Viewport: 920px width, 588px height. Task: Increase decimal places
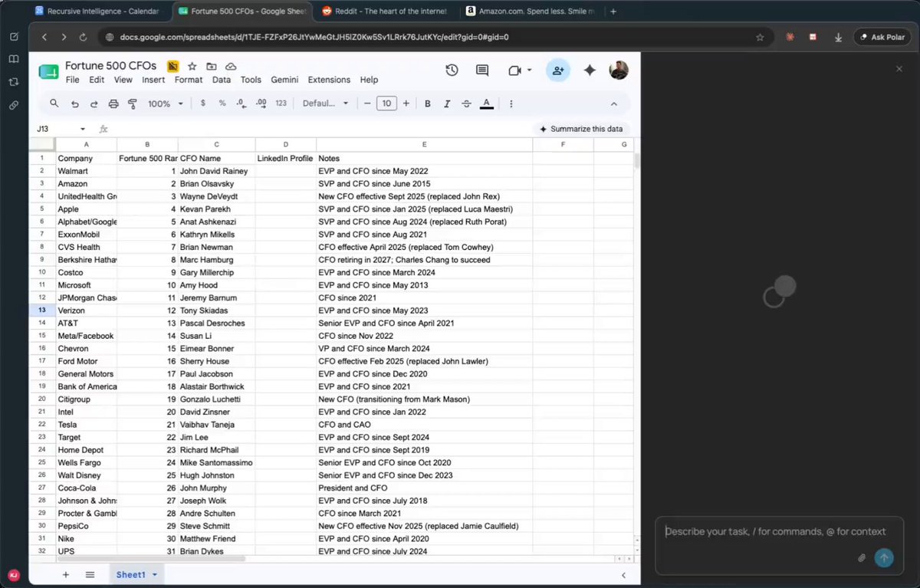pyautogui.click(x=261, y=103)
